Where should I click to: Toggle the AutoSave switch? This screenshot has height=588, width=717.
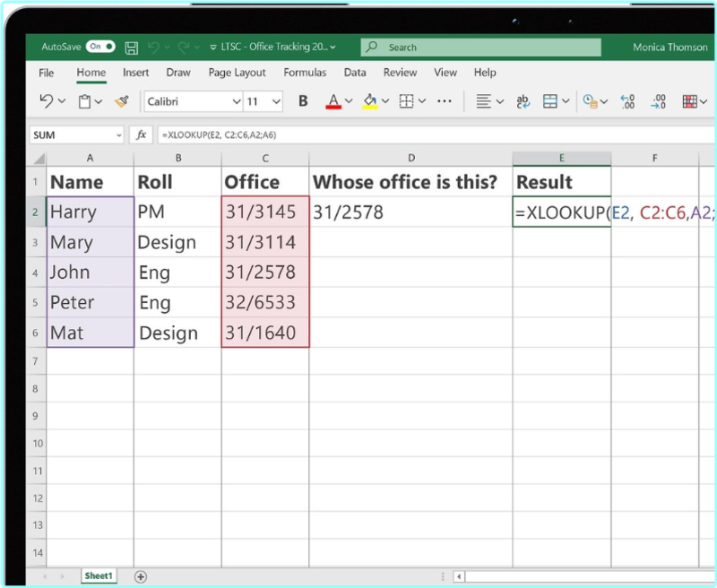click(x=100, y=47)
